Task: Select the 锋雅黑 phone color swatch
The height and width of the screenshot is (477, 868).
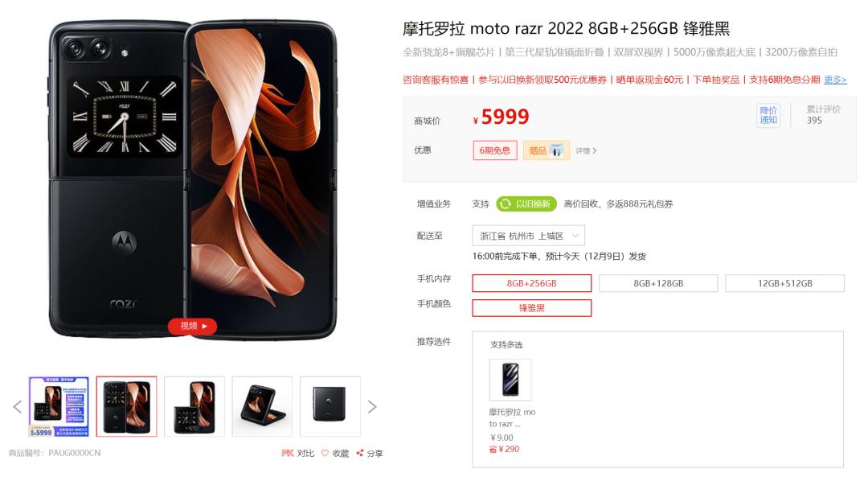Action: click(x=531, y=308)
